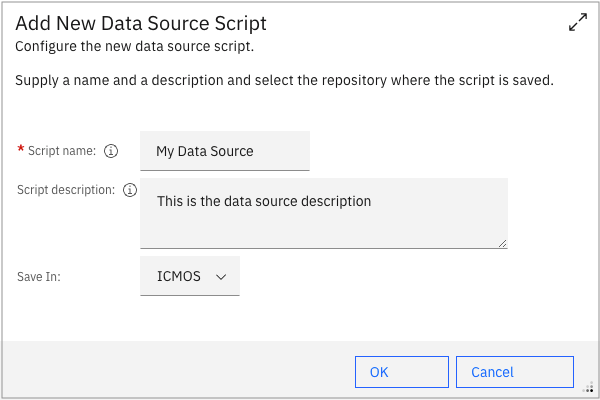Click the Script name input field
Screen dimensions: 600x400
(x=225, y=151)
